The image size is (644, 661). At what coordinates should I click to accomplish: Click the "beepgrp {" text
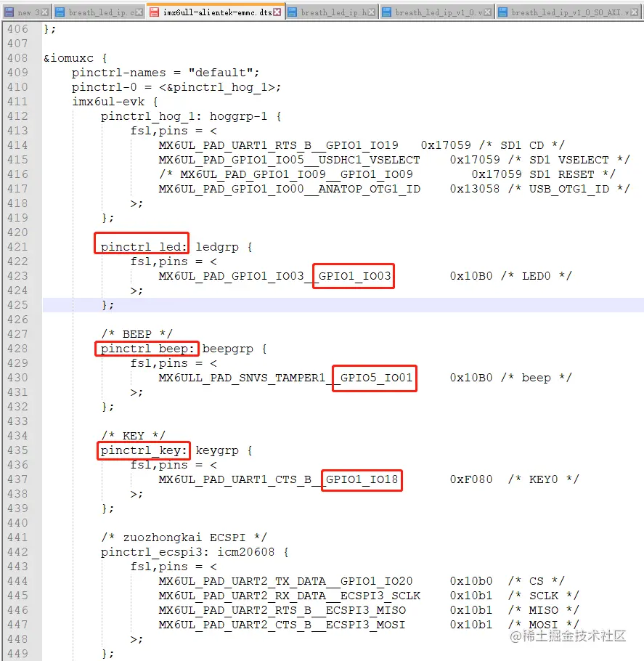tap(235, 349)
